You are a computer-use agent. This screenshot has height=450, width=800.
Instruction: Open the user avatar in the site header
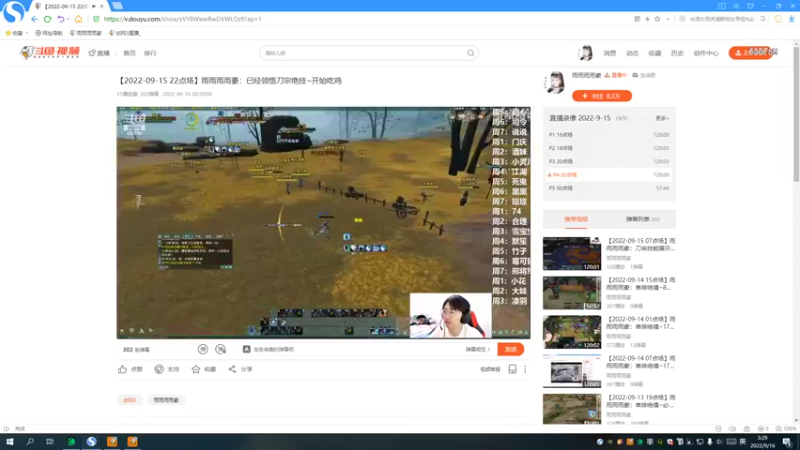(585, 53)
